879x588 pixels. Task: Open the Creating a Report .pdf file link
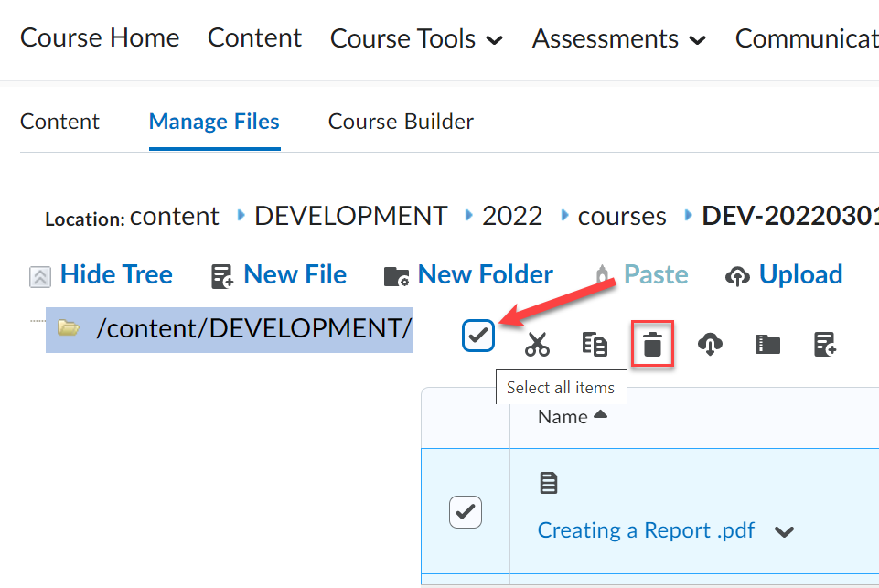[x=646, y=530]
